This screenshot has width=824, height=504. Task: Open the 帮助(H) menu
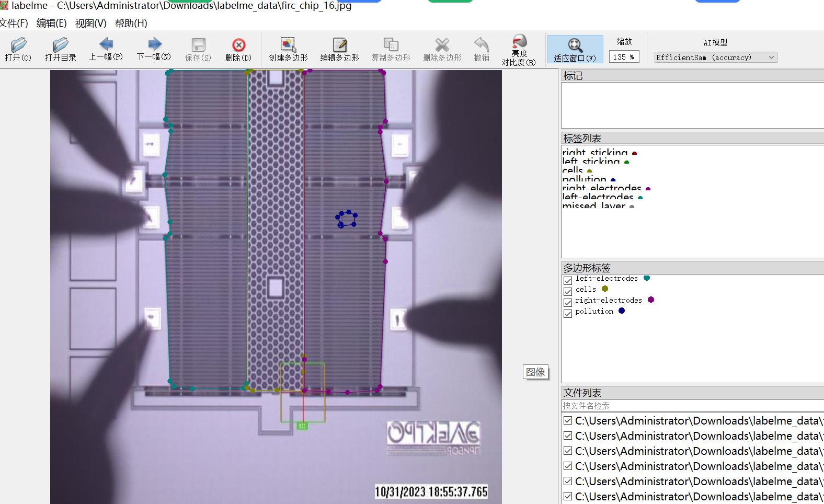(x=131, y=24)
